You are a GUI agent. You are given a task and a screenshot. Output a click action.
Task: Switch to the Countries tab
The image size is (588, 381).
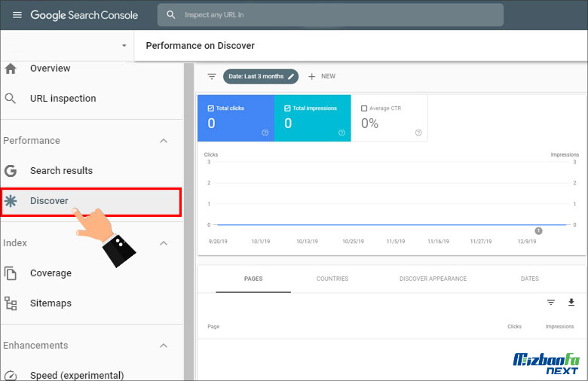(x=332, y=279)
